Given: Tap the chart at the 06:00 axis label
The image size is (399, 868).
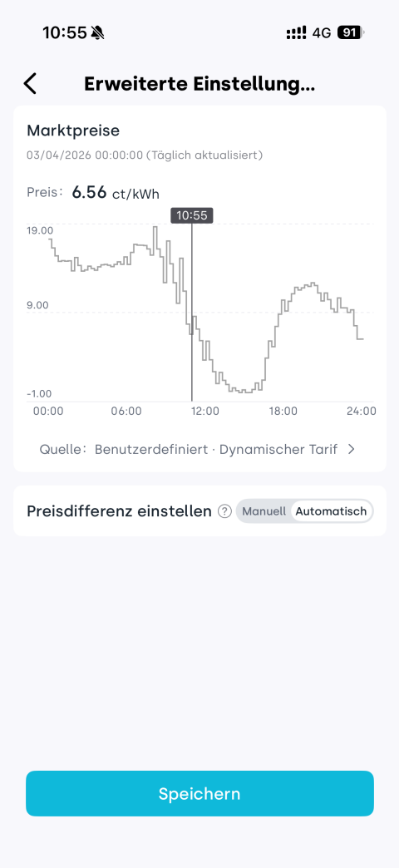Looking at the screenshot, I should click(x=126, y=412).
